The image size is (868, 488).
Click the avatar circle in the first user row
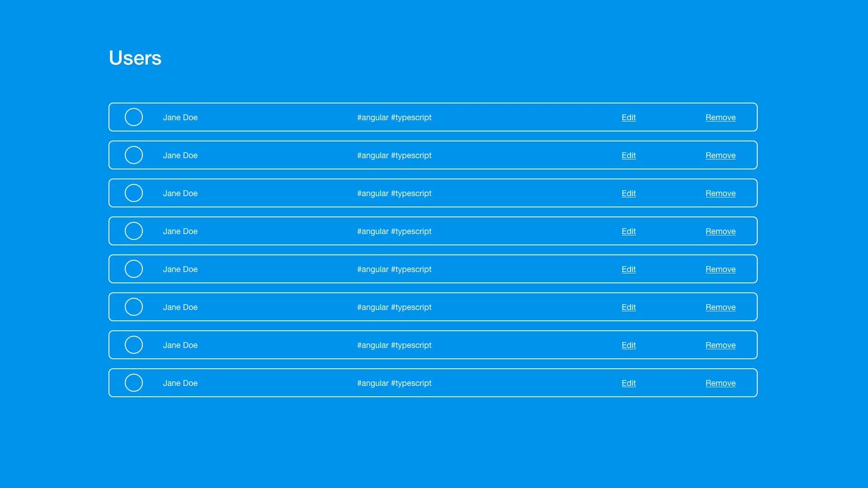pyautogui.click(x=134, y=117)
